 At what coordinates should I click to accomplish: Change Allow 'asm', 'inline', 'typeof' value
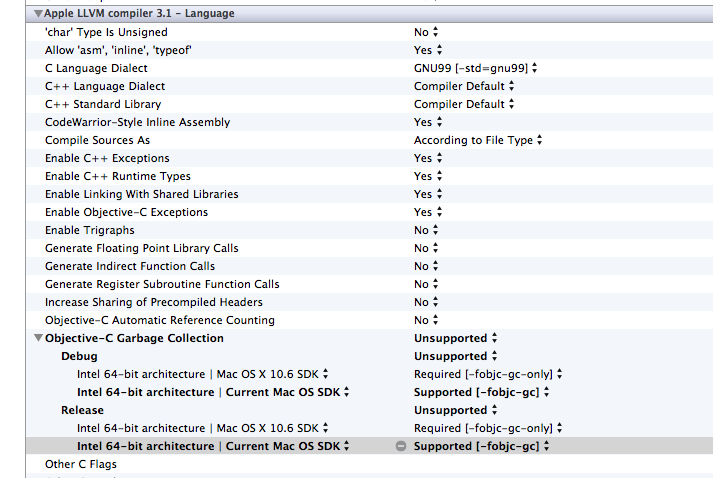pos(428,50)
